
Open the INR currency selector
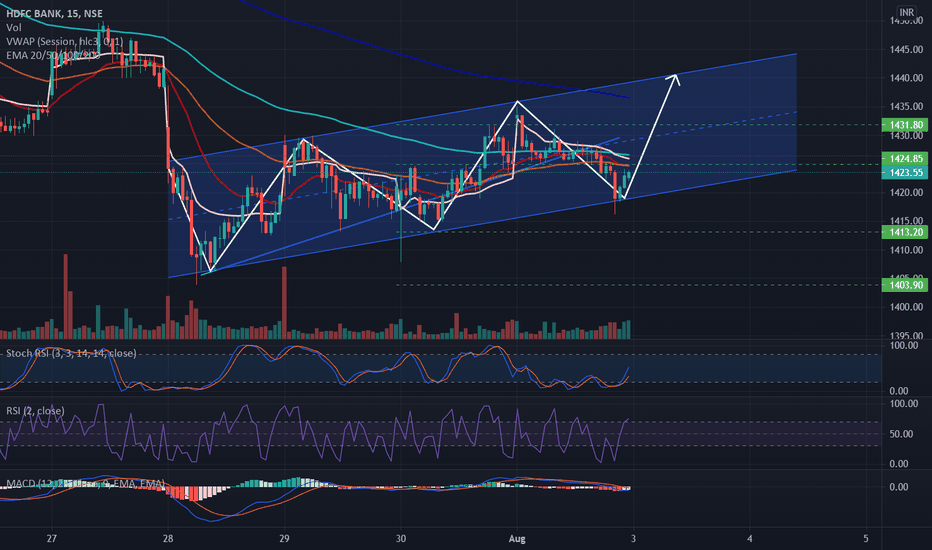pyautogui.click(x=906, y=12)
